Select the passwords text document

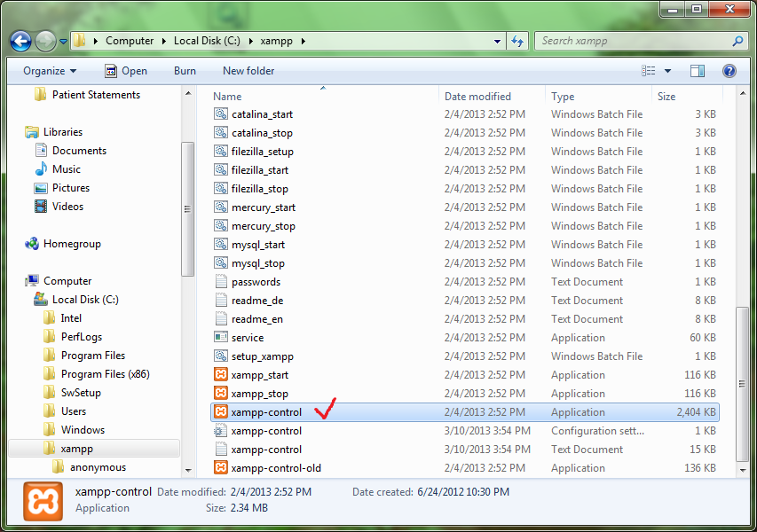pyautogui.click(x=256, y=282)
